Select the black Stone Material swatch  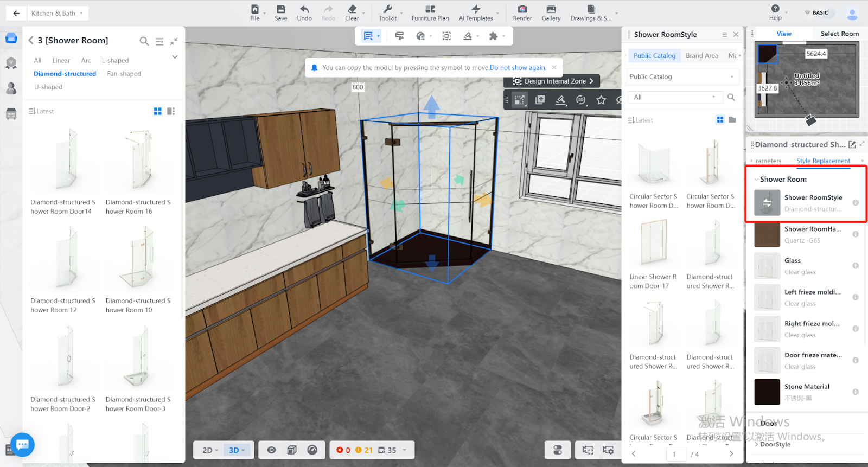767,392
